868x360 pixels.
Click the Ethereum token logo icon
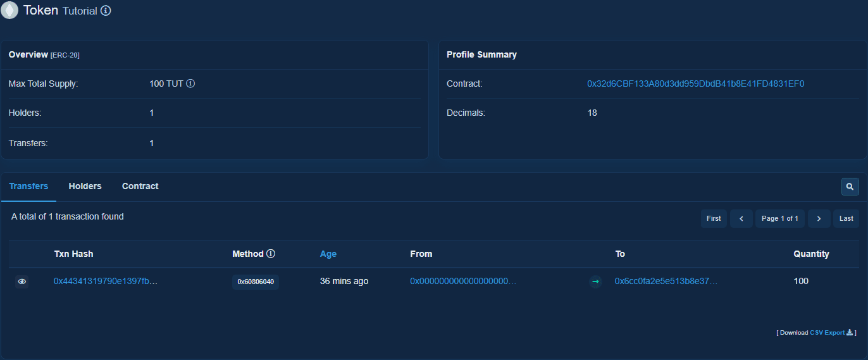(9, 11)
